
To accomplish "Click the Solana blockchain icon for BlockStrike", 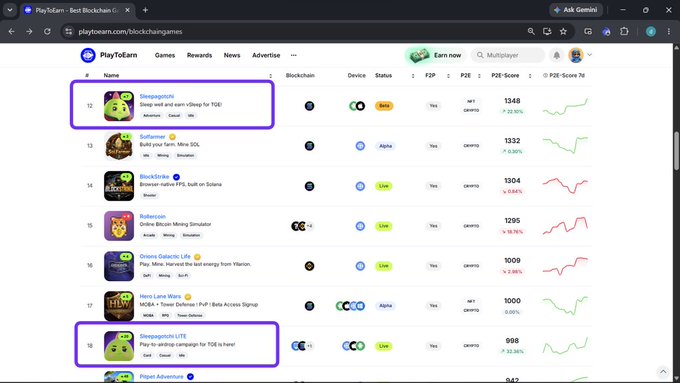I will (309, 186).
